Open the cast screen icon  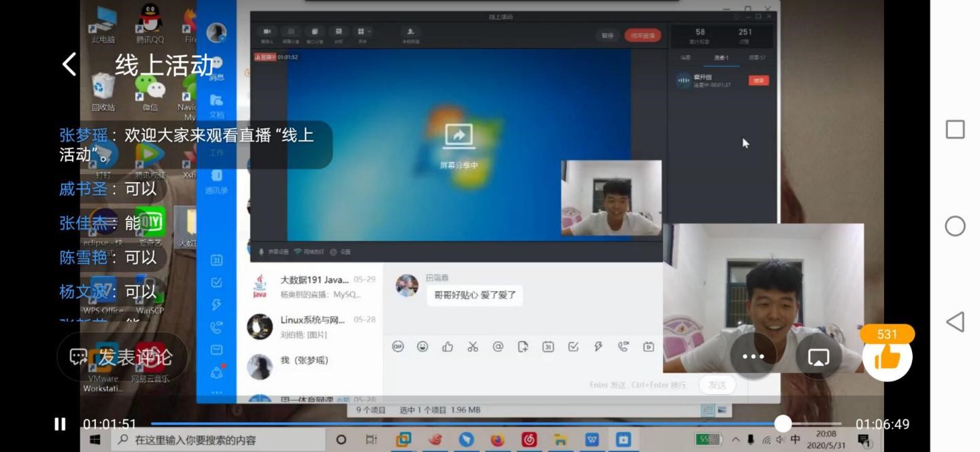point(818,357)
